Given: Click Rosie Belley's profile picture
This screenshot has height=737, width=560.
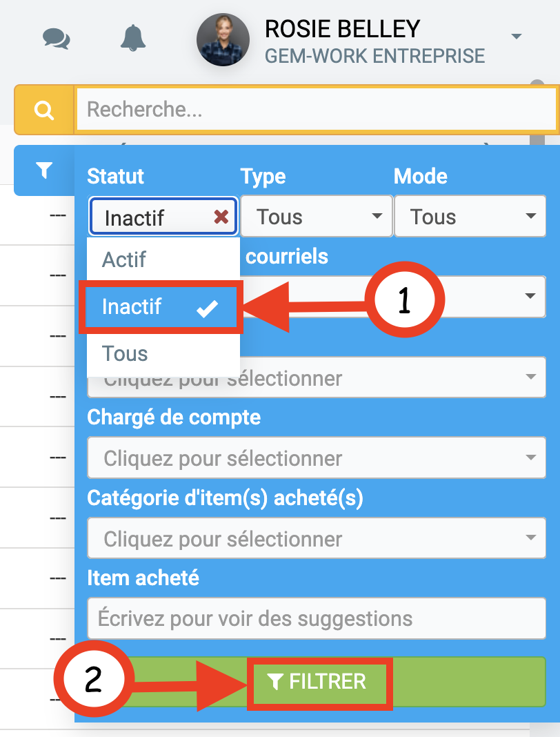Looking at the screenshot, I should [x=223, y=40].
